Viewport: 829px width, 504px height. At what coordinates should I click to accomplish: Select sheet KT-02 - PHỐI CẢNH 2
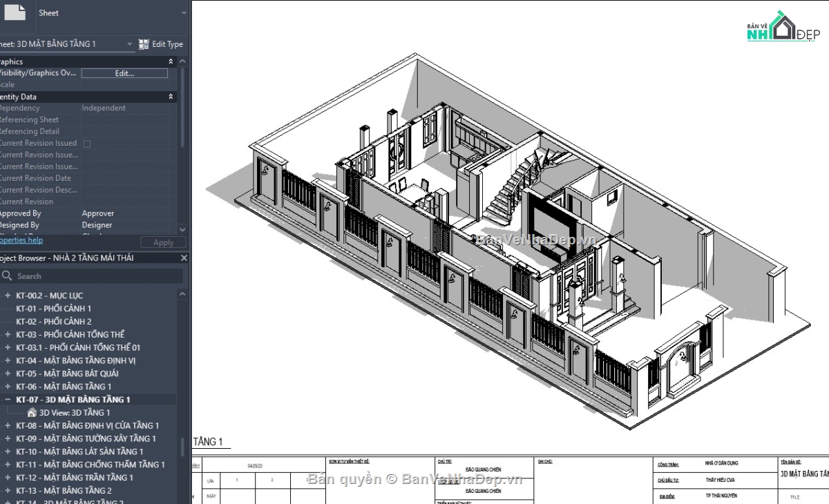click(x=53, y=322)
